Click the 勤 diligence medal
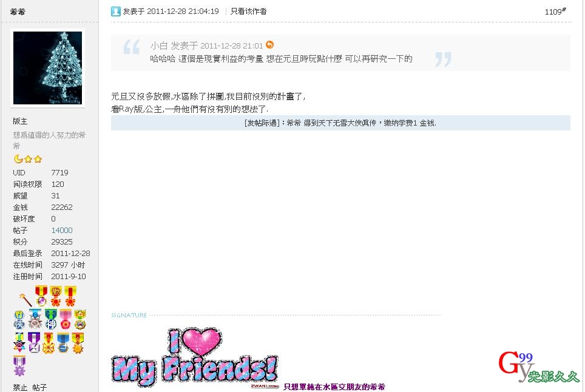This screenshot has height=392, width=585. pyautogui.click(x=56, y=296)
